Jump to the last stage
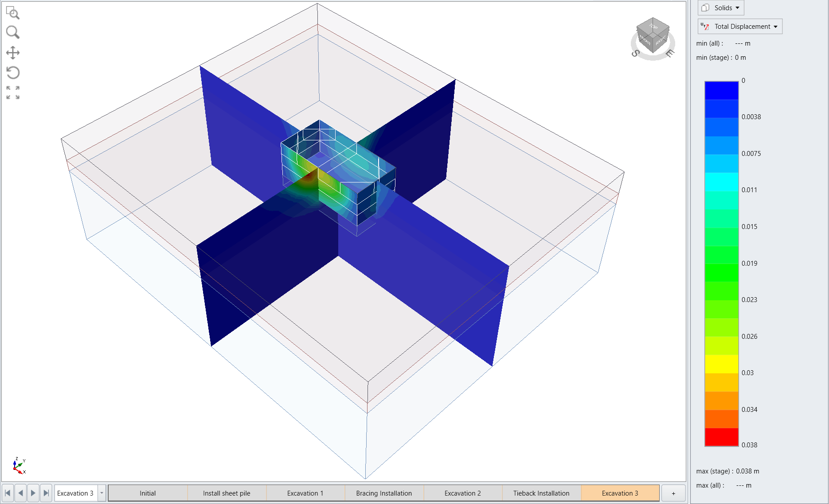 tap(46, 493)
